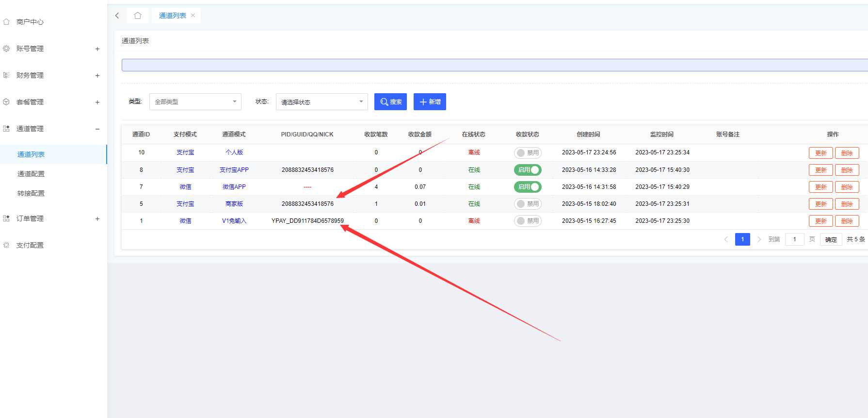868x418 pixels.
Task: Close the 通道列表 tab
Action: coord(193,16)
